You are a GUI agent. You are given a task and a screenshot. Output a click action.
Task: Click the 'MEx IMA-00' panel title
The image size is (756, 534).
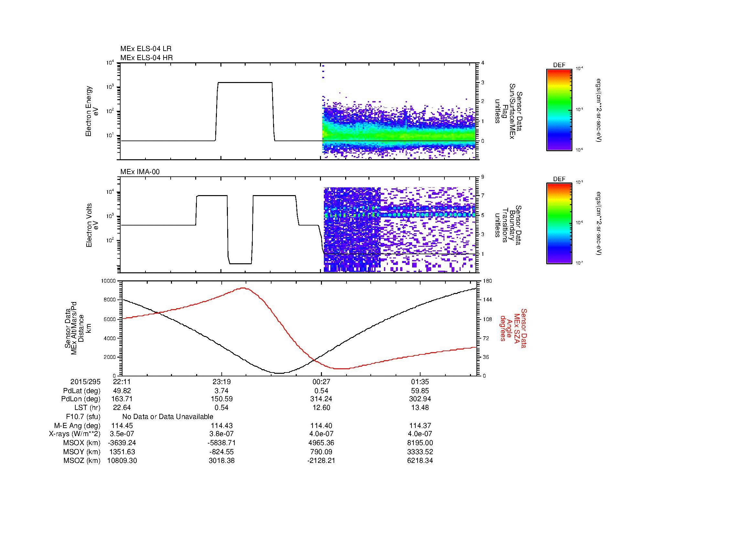[x=140, y=172]
